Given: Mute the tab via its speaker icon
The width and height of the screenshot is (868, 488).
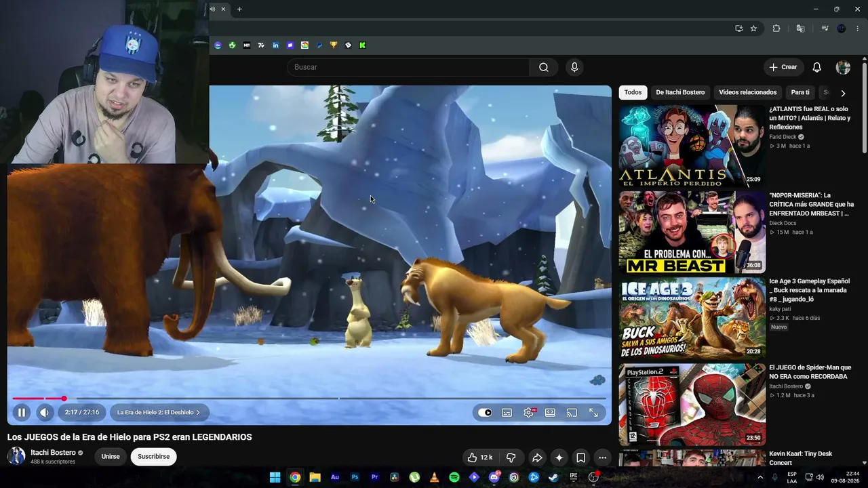Looking at the screenshot, I should [x=212, y=9].
